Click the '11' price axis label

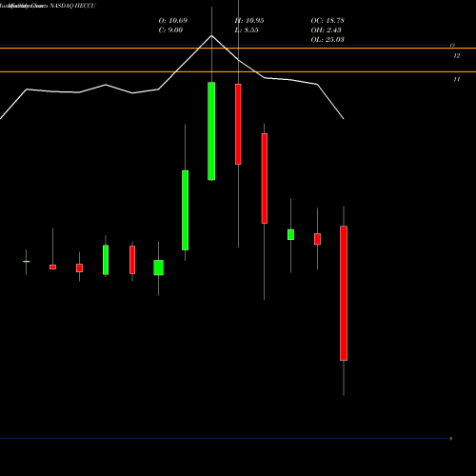pyautogui.click(x=457, y=79)
